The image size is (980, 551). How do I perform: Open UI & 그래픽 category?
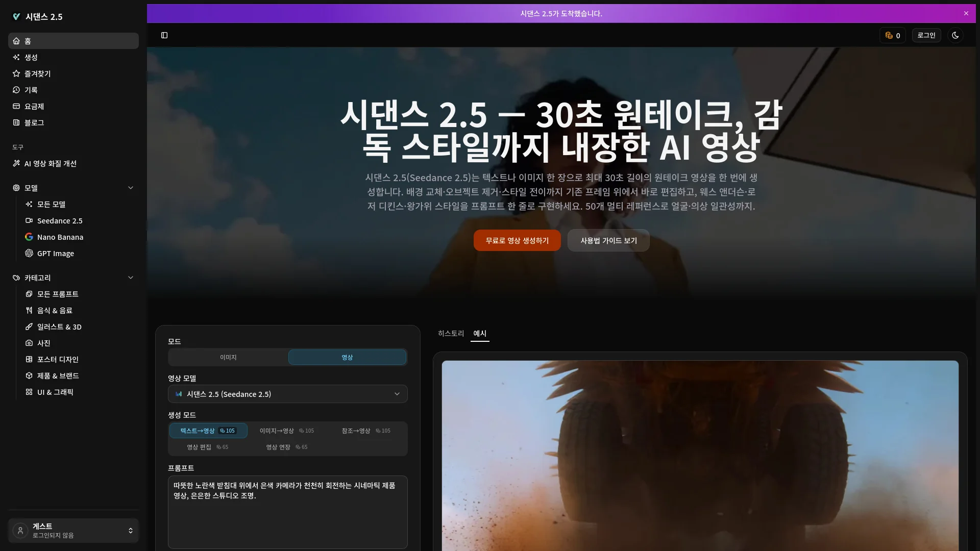click(80, 392)
